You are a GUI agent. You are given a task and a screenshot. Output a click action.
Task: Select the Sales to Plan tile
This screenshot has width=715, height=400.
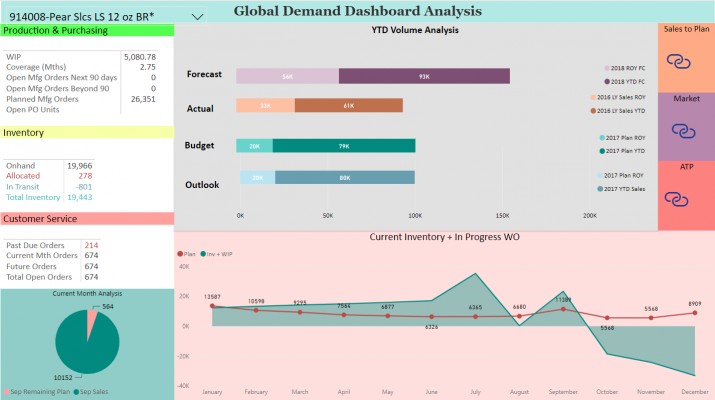tap(686, 57)
